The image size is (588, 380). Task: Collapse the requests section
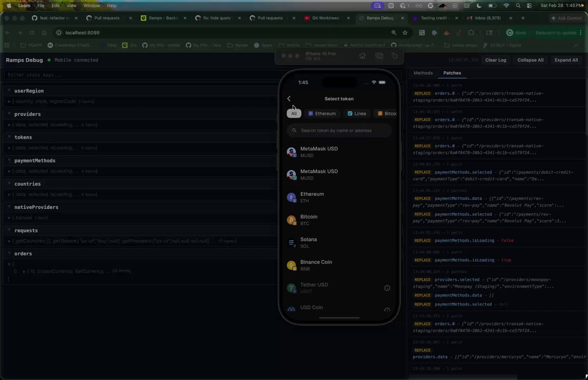pyautogui.click(x=9, y=230)
